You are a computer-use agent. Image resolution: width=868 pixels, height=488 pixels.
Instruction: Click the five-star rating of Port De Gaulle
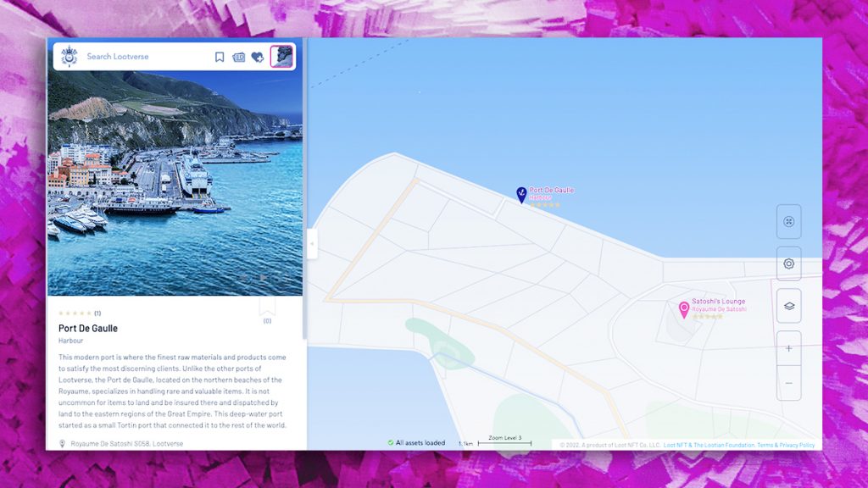tap(75, 313)
